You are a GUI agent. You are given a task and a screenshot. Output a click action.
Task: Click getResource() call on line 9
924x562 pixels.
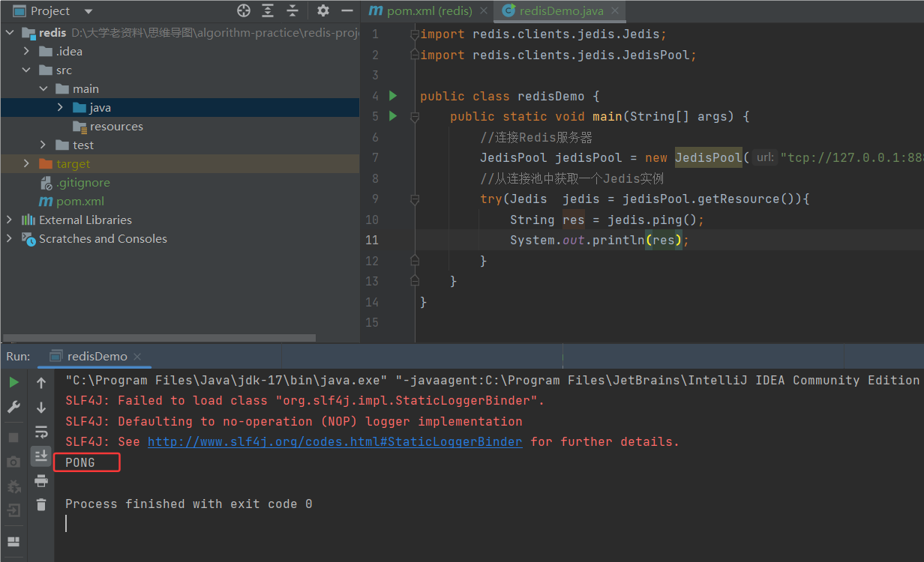click(x=750, y=199)
